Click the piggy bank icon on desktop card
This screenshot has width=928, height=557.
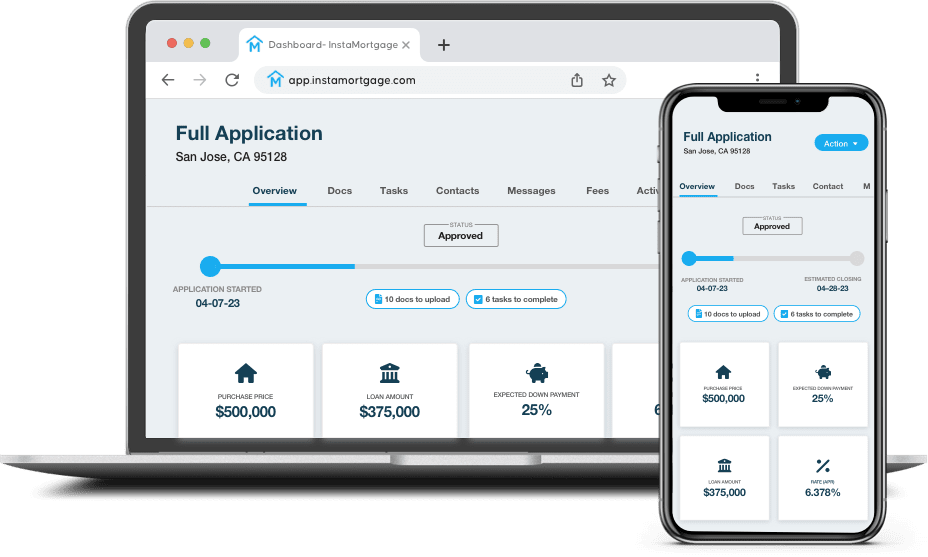(536, 371)
